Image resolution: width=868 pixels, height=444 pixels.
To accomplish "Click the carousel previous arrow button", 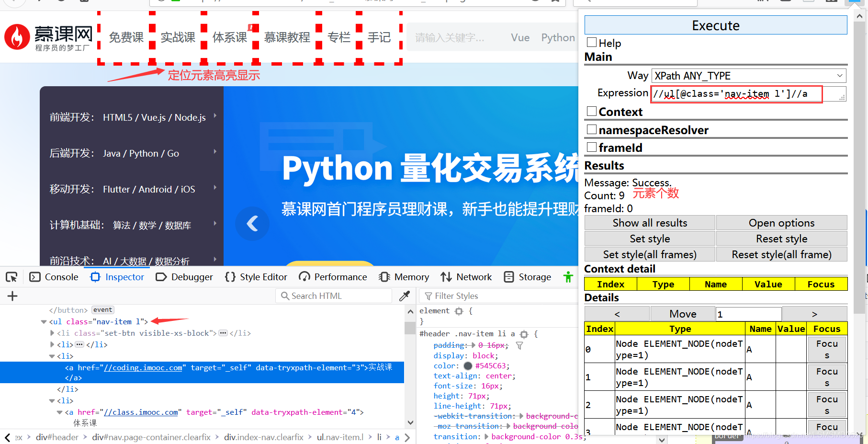I will 252,223.
